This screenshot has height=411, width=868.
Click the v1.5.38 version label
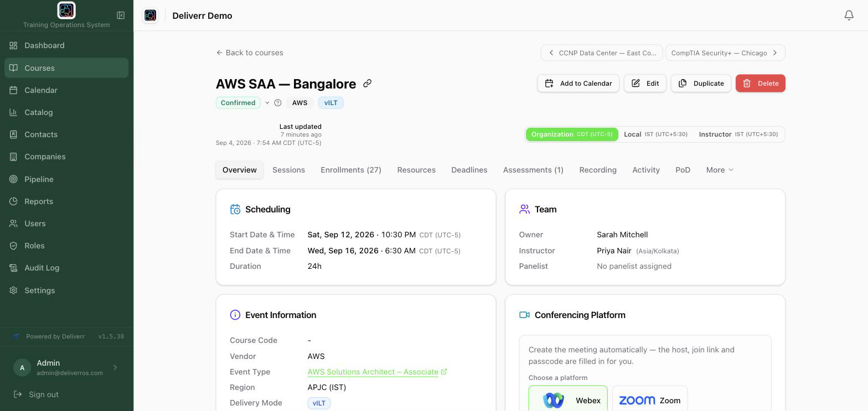111,336
